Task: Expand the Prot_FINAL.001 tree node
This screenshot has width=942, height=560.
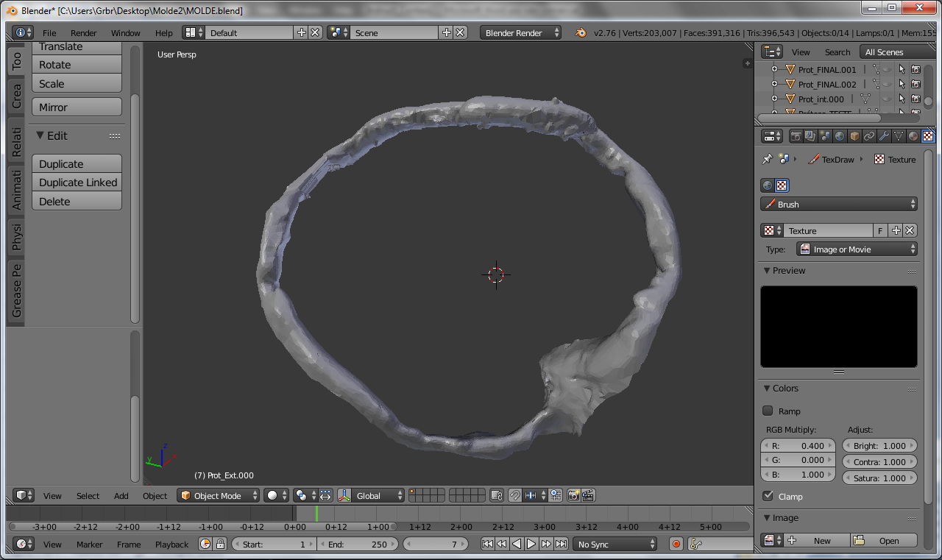Action: pyautogui.click(x=774, y=70)
